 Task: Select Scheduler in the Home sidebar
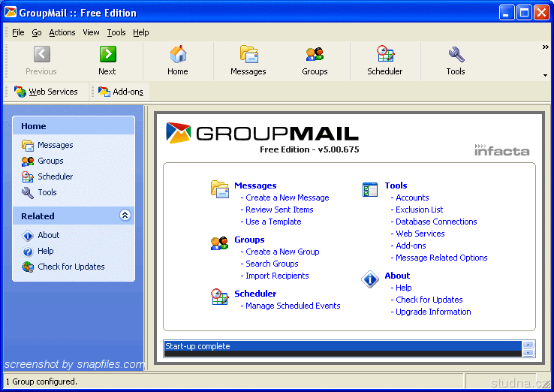pos(47,176)
